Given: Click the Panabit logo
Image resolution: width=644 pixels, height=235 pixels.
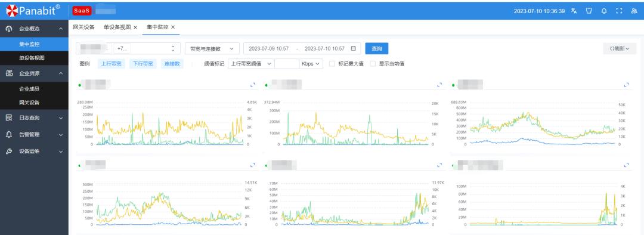Looking at the screenshot, I should pyautogui.click(x=33, y=11).
